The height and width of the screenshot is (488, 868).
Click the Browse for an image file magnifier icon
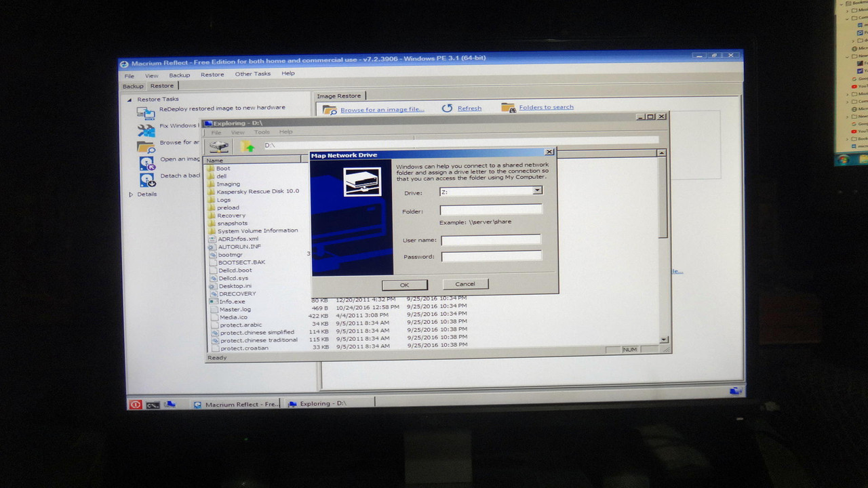pyautogui.click(x=330, y=109)
